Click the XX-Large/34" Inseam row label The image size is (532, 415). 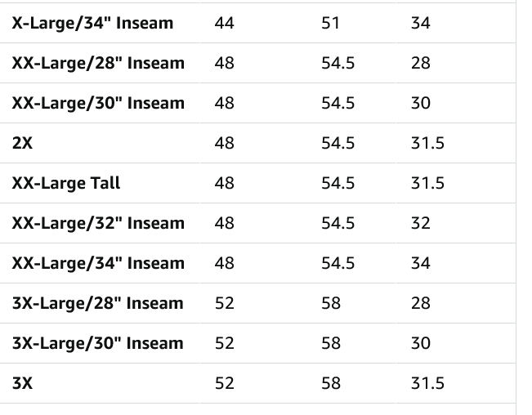click(98, 263)
